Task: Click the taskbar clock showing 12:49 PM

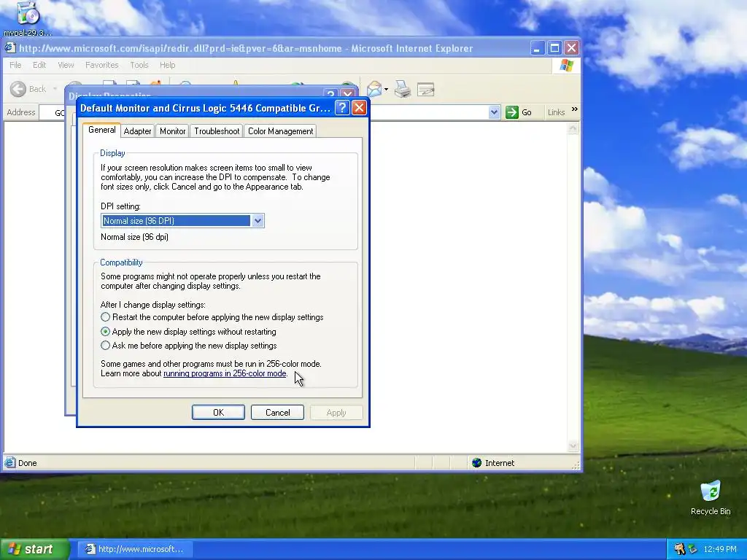Action: [x=719, y=549]
